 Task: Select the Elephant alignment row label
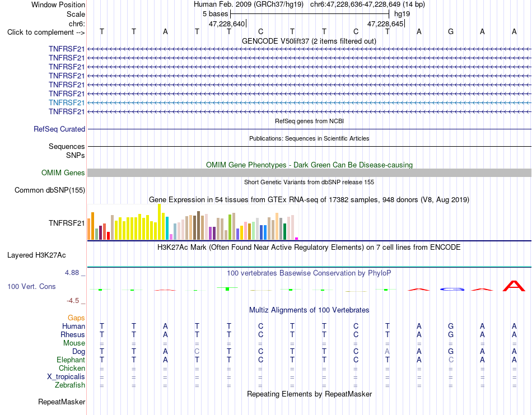pos(71,360)
